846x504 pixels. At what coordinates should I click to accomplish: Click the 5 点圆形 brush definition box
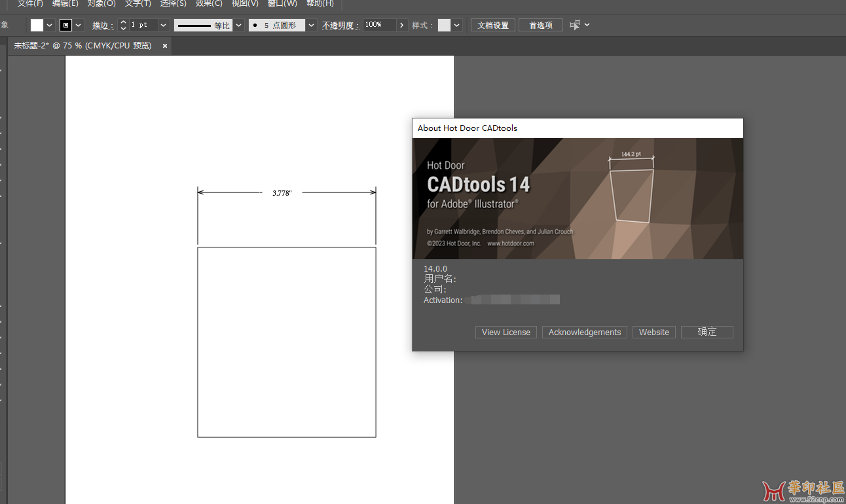[277, 25]
